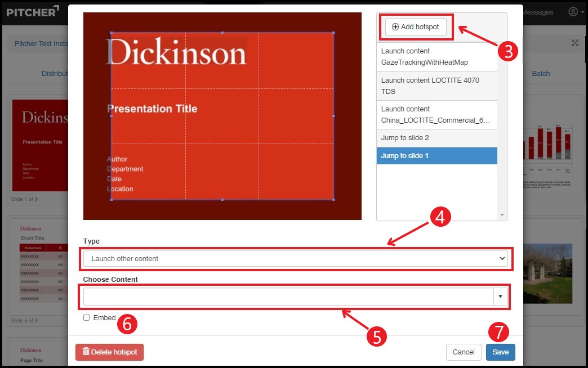
Task: Open the Batch tab
Action: coord(541,74)
